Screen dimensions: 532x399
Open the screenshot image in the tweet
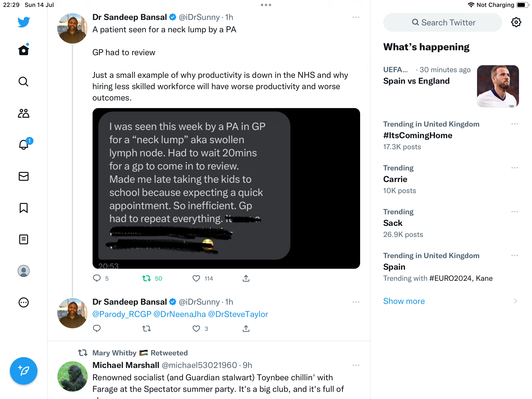coord(226,188)
